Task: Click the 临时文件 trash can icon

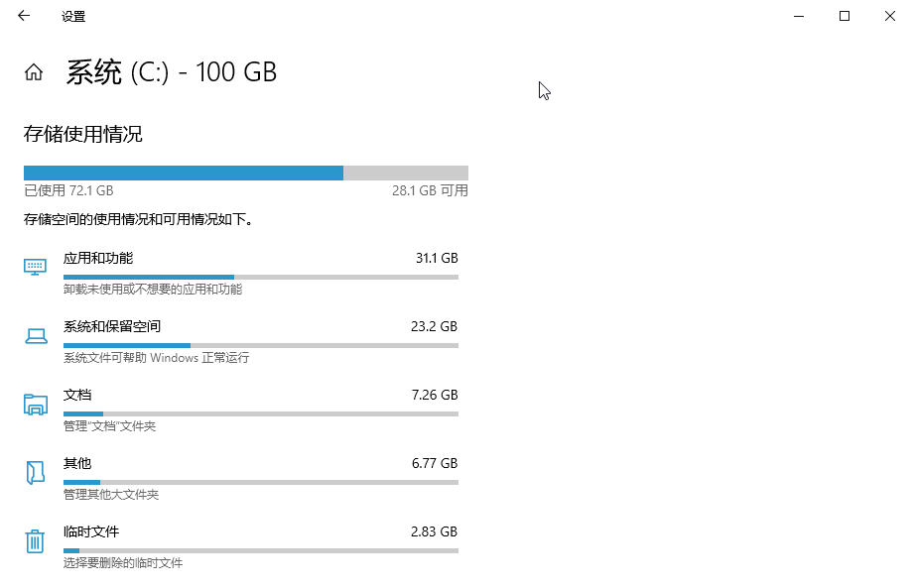Action: 35,540
